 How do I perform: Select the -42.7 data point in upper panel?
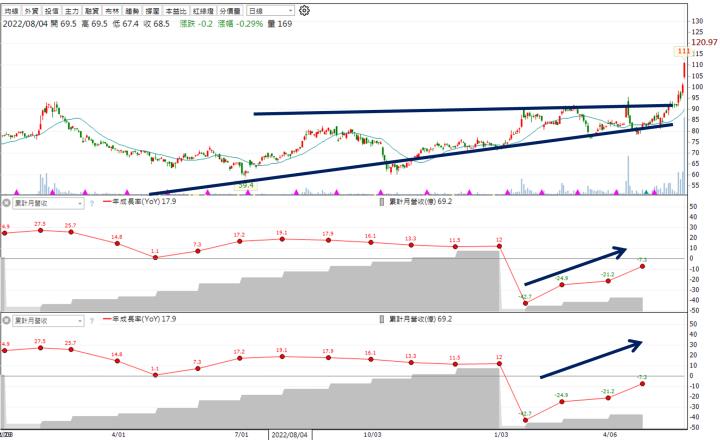click(526, 303)
